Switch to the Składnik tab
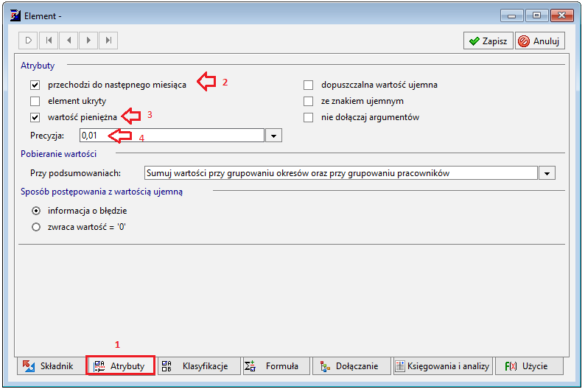 [50, 366]
